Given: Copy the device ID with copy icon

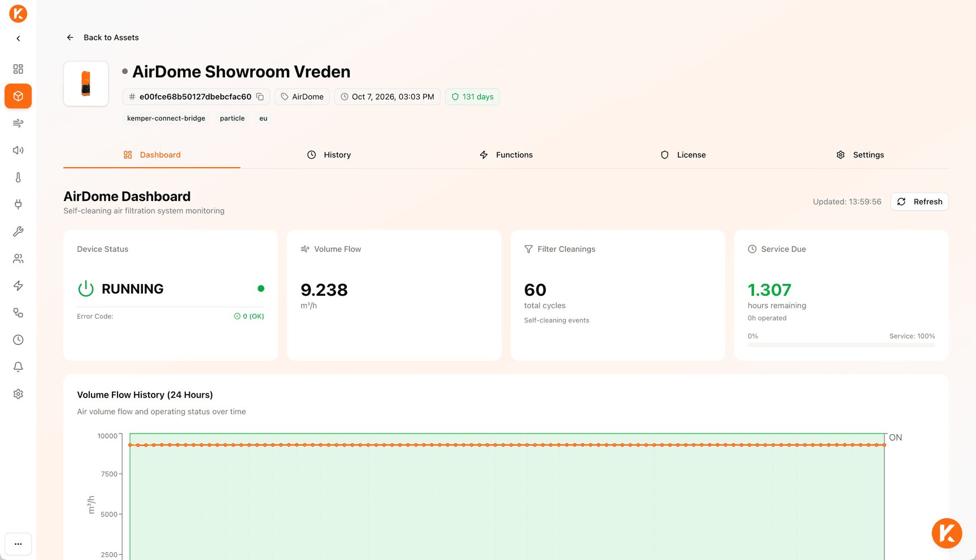Looking at the screenshot, I should [x=260, y=97].
